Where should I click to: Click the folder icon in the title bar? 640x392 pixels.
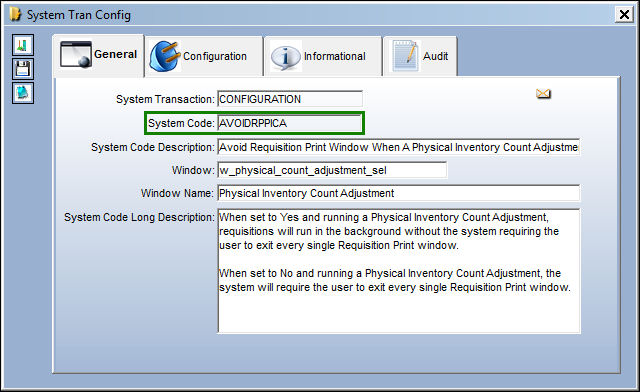coord(15,14)
